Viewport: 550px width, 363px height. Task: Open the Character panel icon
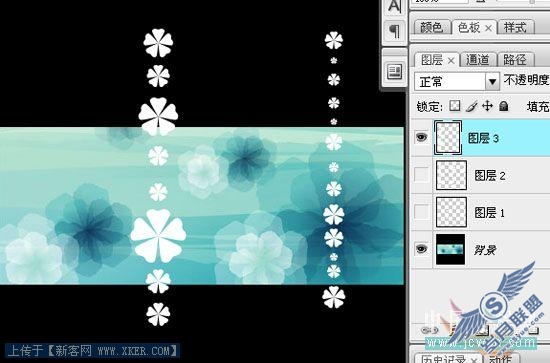(x=395, y=7)
